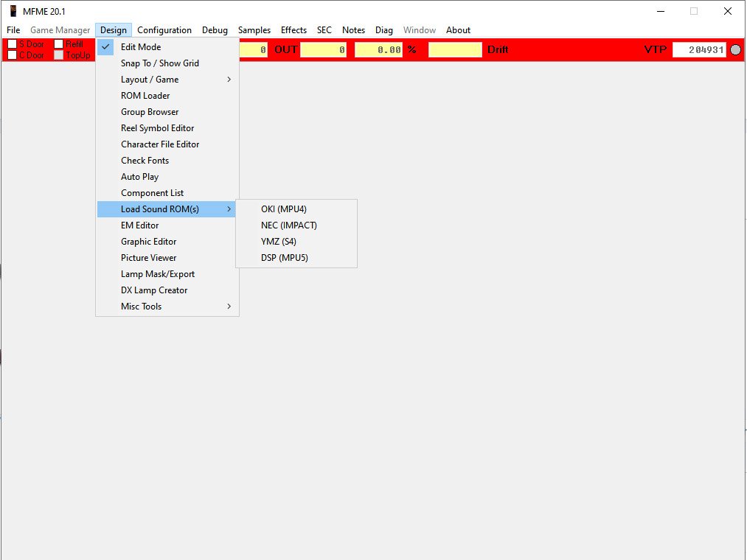This screenshot has height=560, width=747.
Task: Open the ROM Loader
Action: coord(167,95)
